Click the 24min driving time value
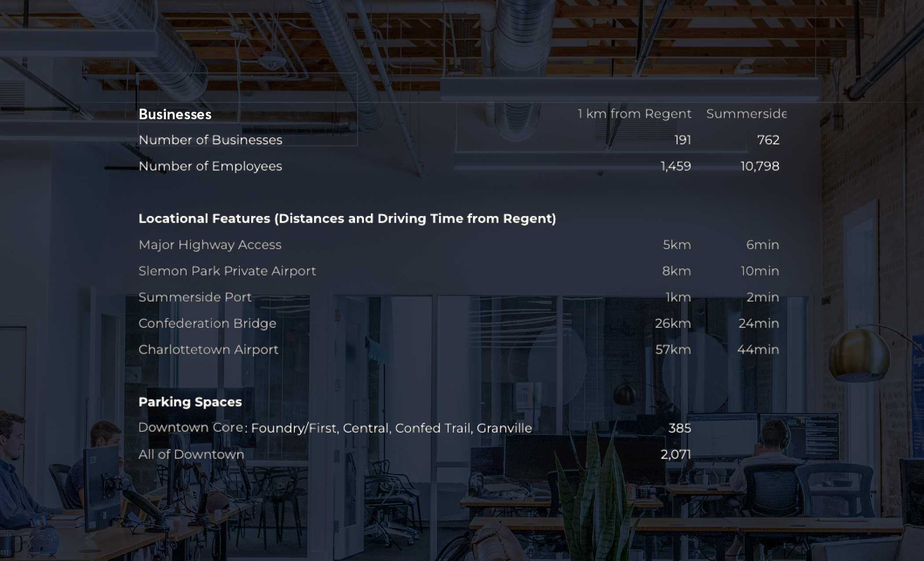Image resolution: width=924 pixels, height=561 pixels. point(759,323)
